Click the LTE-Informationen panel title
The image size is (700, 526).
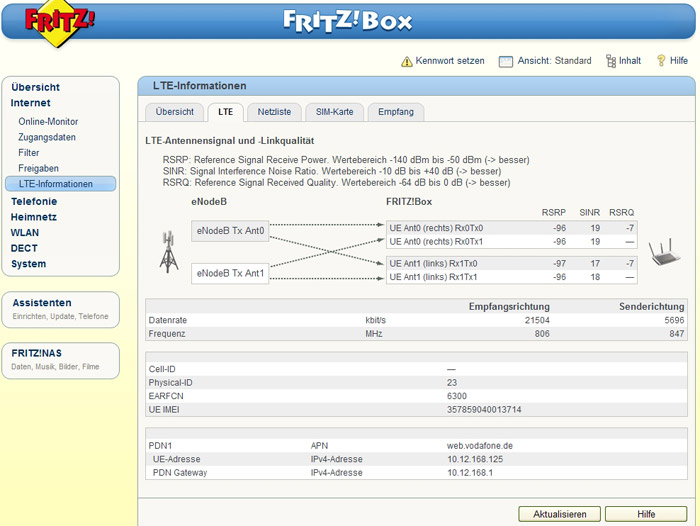200,86
